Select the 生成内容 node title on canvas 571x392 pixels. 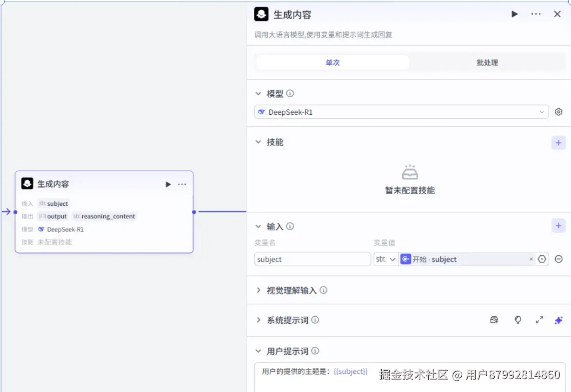(53, 184)
